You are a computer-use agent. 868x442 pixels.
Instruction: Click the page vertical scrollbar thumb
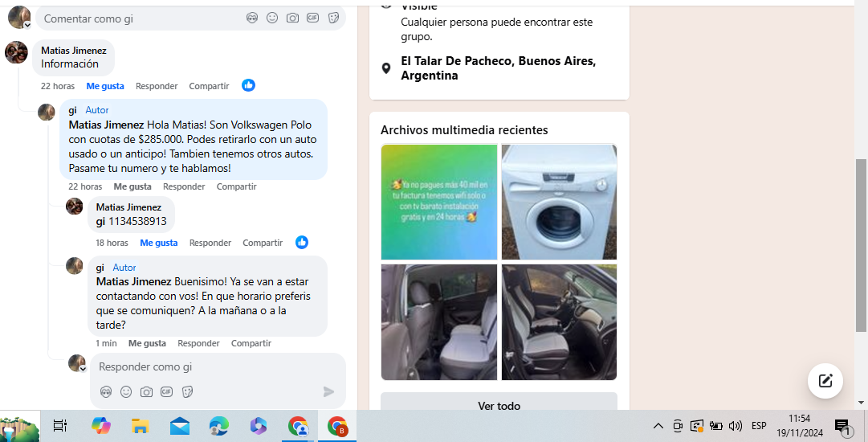(x=861, y=245)
